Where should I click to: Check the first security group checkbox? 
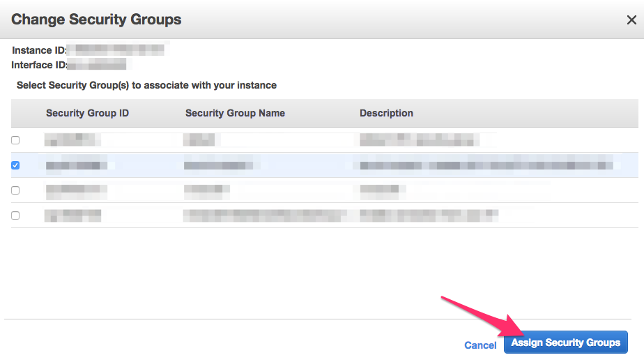(15, 140)
